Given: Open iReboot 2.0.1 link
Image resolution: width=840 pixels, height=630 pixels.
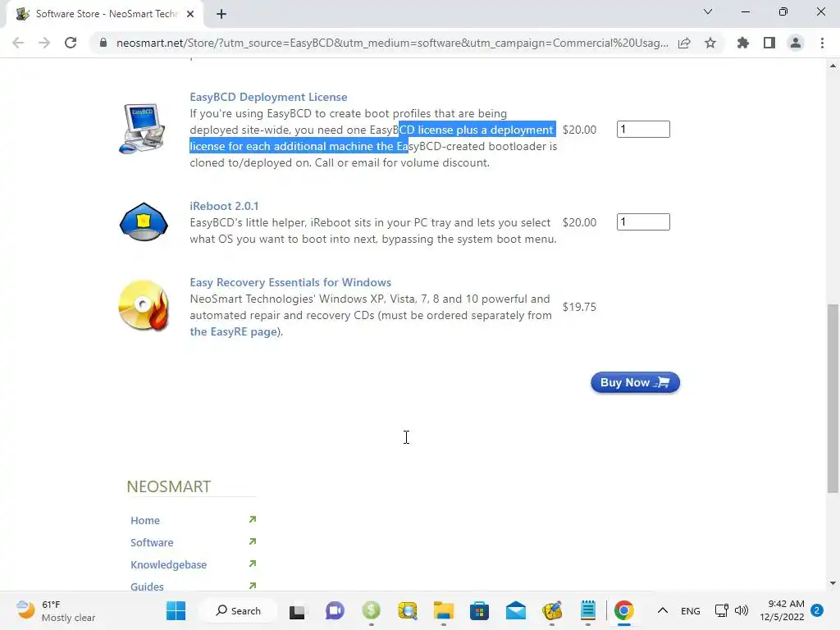Looking at the screenshot, I should pyautogui.click(x=224, y=206).
